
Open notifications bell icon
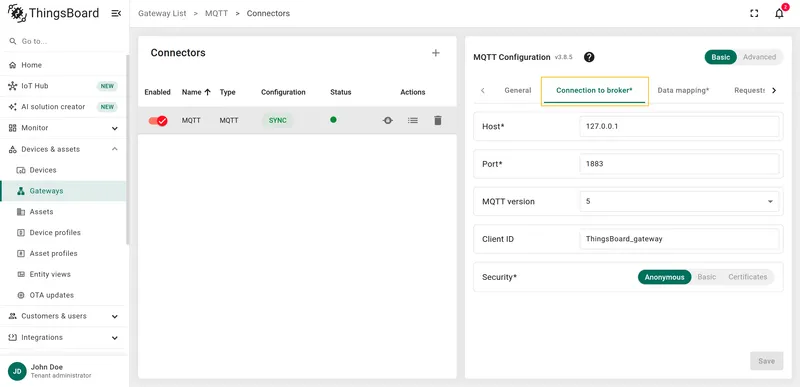coord(779,14)
